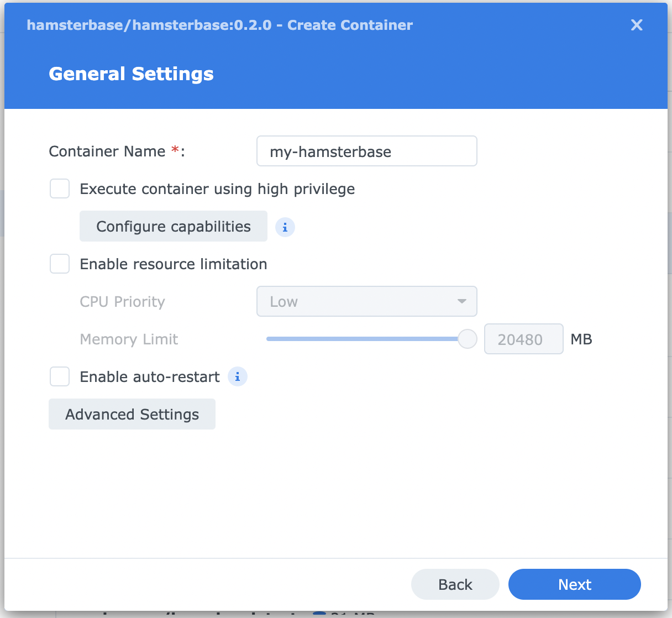
Task: Check the Enable auto-restart box
Action: [60, 376]
